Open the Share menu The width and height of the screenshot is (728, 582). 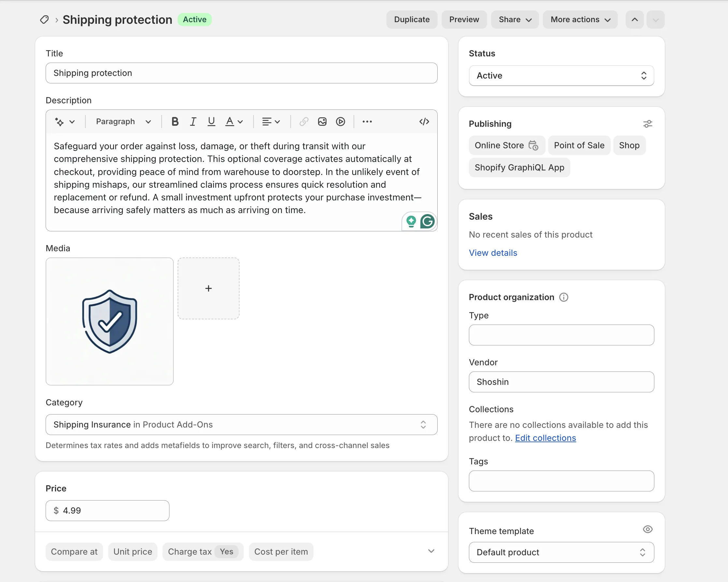(x=515, y=20)
